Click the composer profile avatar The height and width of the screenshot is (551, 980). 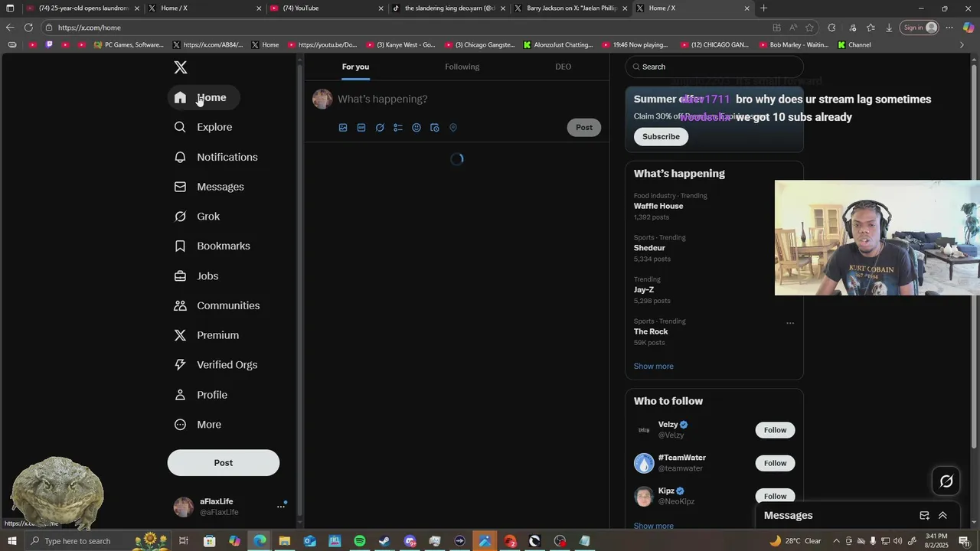tap(322, 99)
